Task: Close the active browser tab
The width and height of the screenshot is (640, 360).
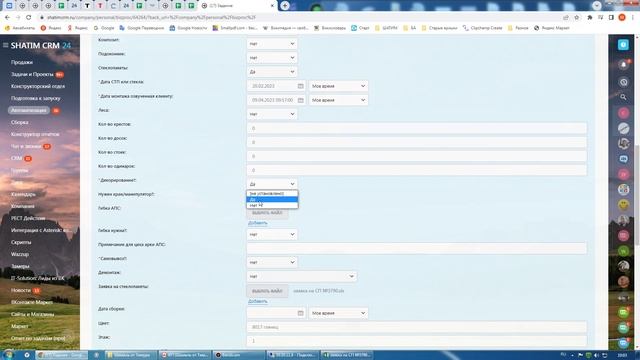Action: click(272, 6)
